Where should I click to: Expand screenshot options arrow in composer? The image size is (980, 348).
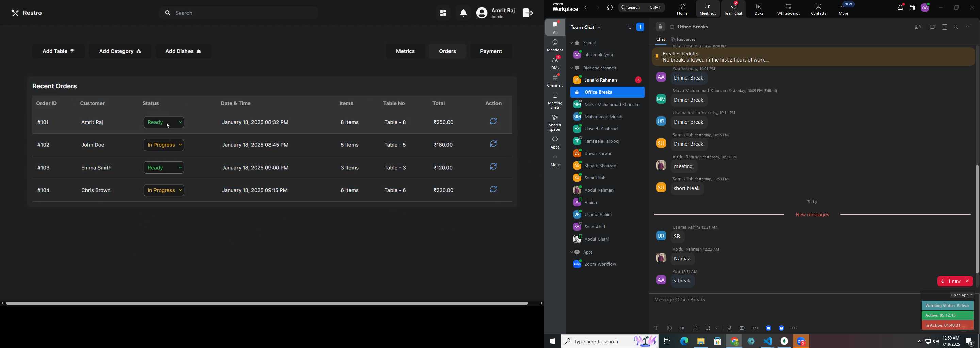pos(717,328)
